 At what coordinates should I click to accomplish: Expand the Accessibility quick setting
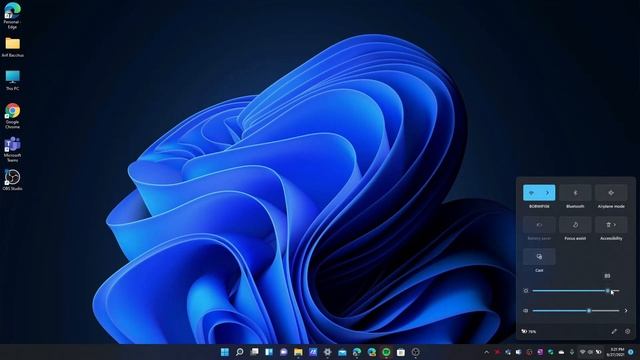[611, 224]
